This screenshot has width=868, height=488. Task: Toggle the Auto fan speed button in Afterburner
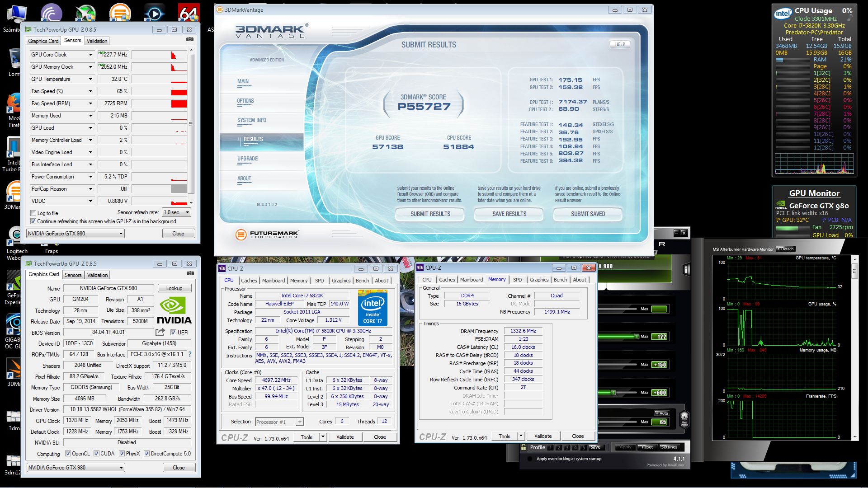[661, 413]
